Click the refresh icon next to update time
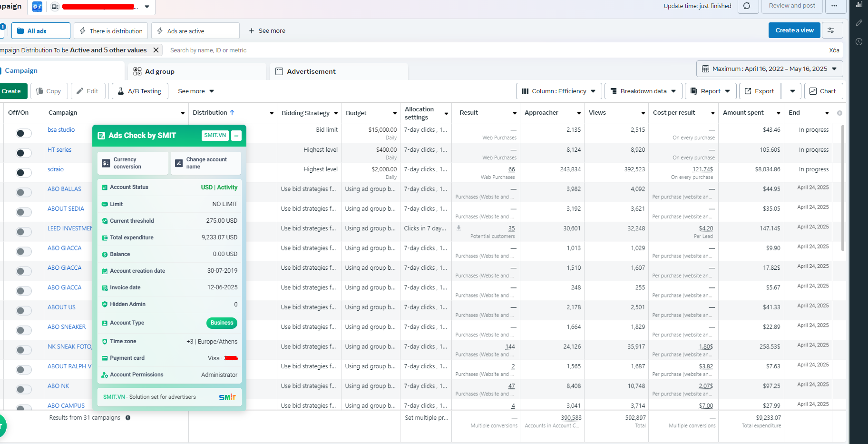 click(747, 6)
